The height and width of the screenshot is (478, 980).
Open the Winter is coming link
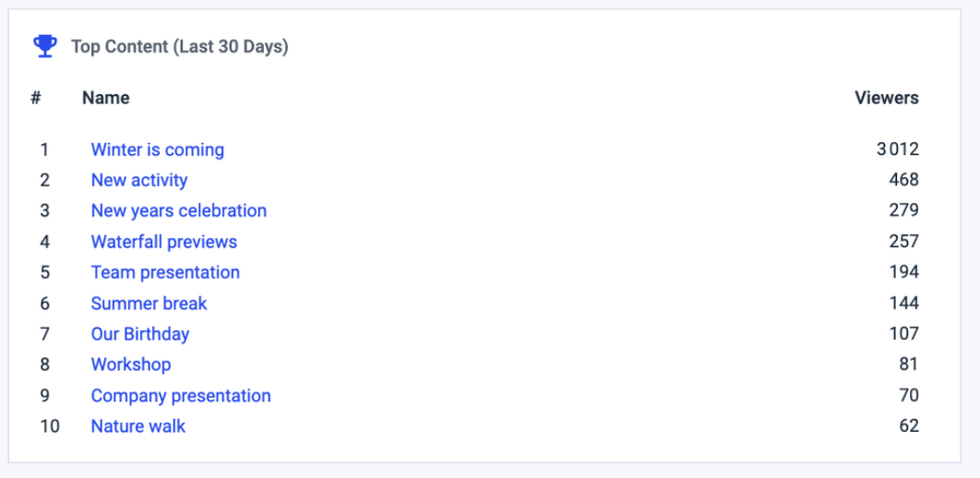point(158,150)
